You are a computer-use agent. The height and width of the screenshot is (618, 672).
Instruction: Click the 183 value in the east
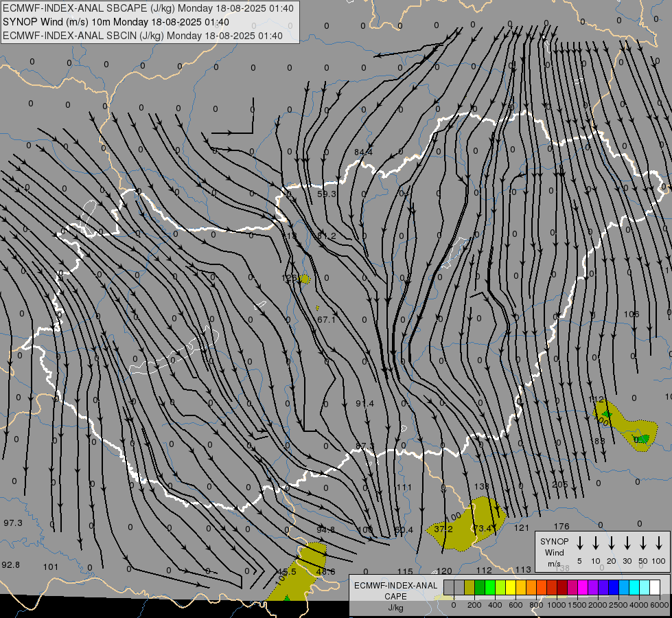coord(598,441)
